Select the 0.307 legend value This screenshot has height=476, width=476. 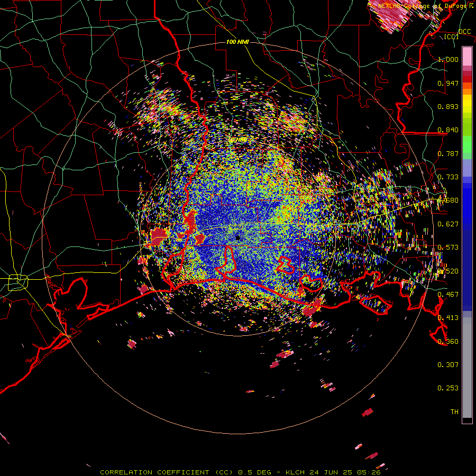coord(448,364)
